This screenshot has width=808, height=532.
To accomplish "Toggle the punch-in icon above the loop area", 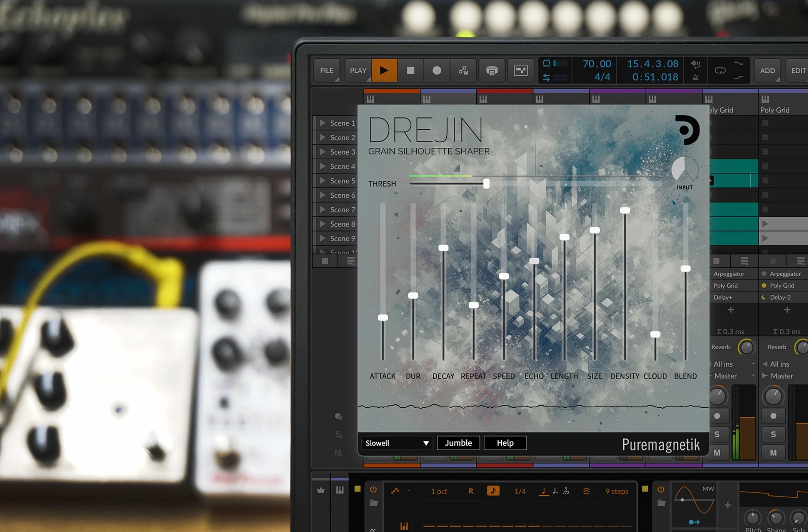I will 738,63.
